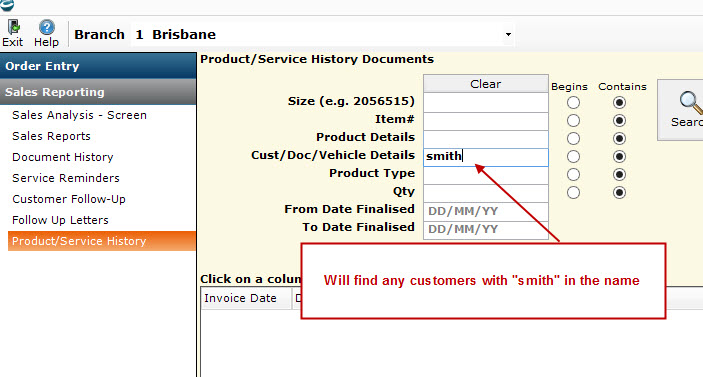This screenshot has height=377, width=703.
Task: Click the Clear button
Action: (x=486, y=84)
